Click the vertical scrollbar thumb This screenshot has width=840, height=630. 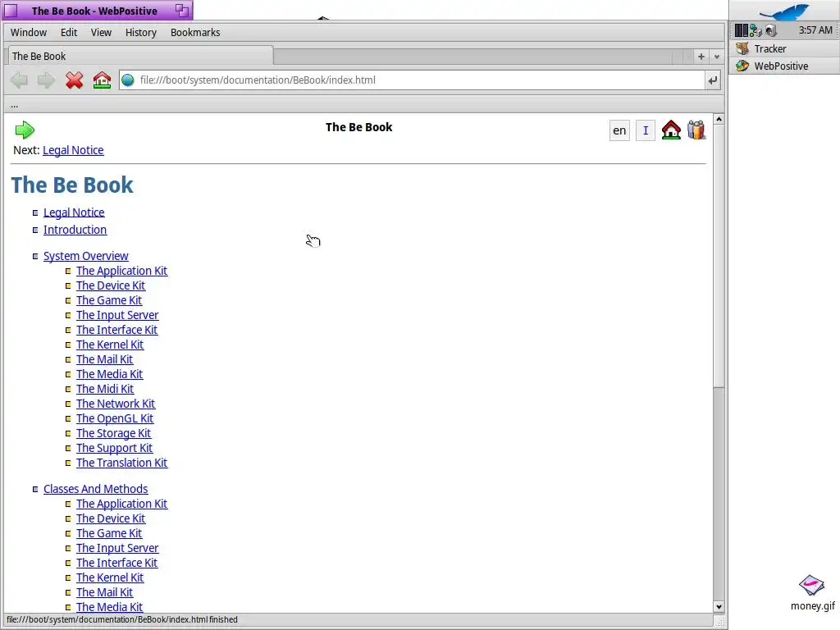click(x=719, y=256)
